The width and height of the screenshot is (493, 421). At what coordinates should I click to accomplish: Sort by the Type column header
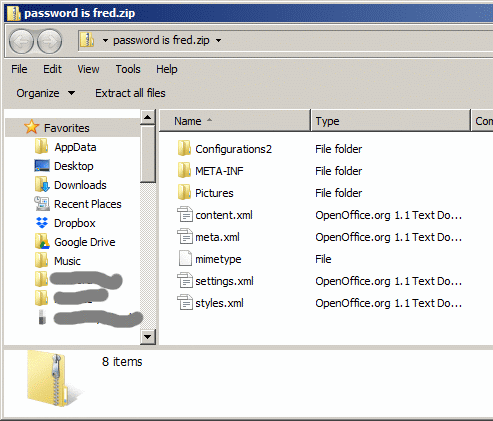390,121
